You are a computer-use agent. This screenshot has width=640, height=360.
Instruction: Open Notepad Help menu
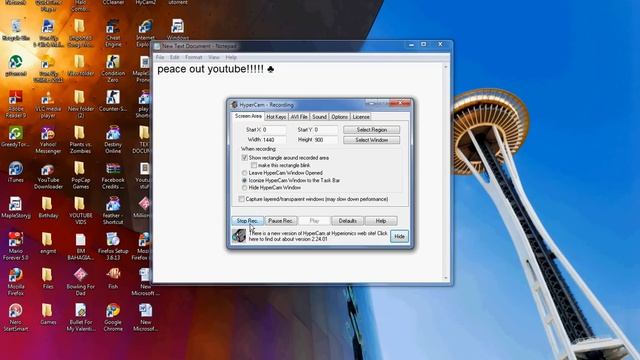click(x=231, y=58)
